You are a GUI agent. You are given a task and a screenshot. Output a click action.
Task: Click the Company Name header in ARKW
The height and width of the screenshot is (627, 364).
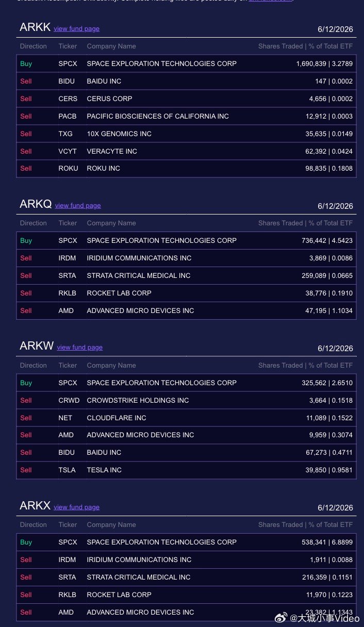tap(111, 366)
